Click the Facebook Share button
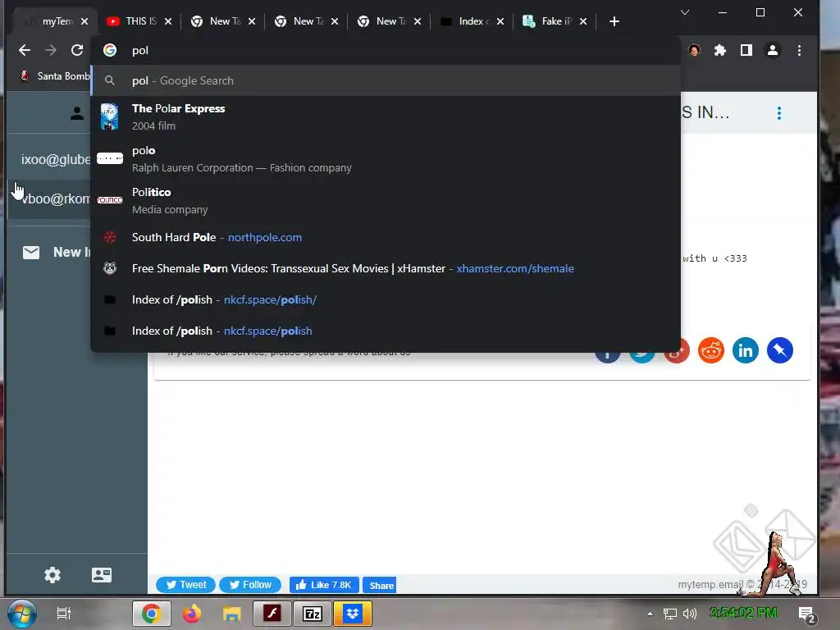 (x=379, y=585)
